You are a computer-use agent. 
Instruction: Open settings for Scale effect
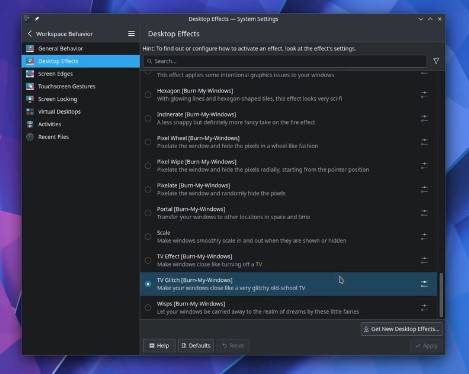[x=424, y=237]
